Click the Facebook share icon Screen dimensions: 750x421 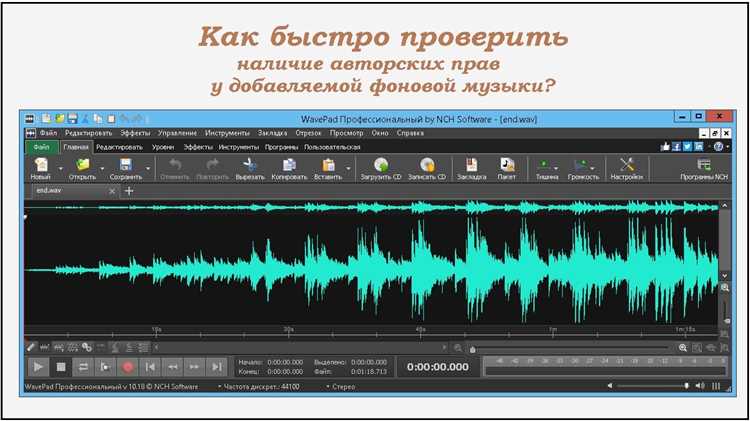click(676, 147)
